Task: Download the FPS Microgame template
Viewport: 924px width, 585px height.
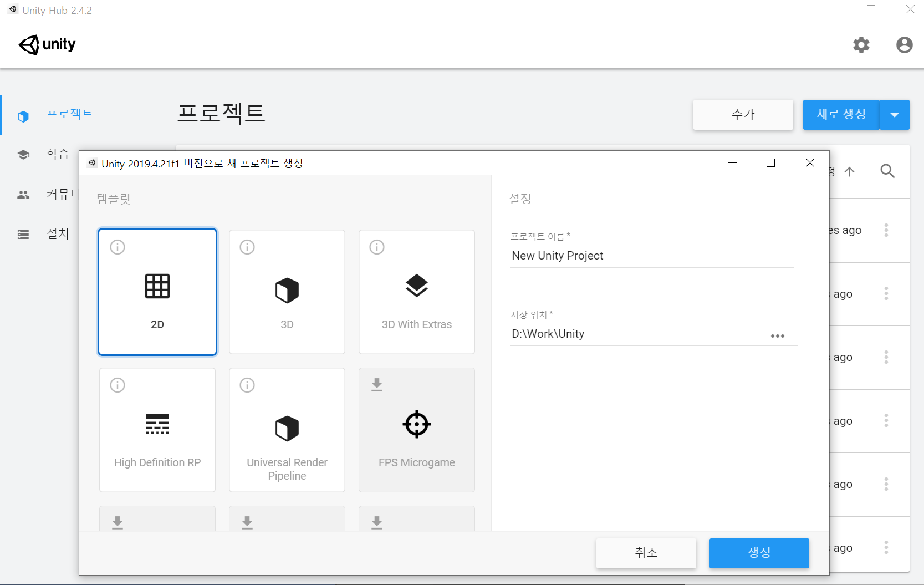Action: (x=377, y=384)
